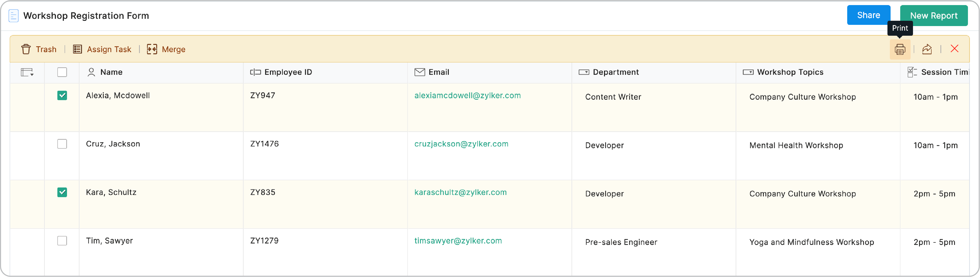Toggle the select-all checkbox in the header

click(62, 72)
